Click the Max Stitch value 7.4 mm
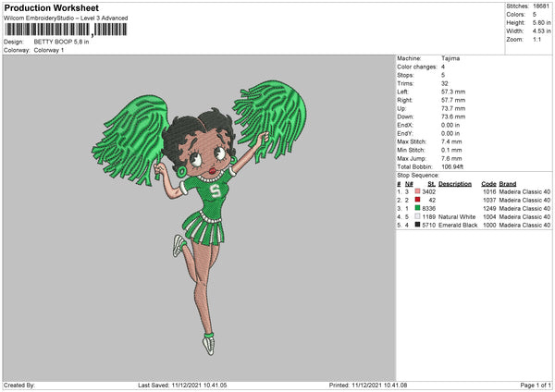The image size is (555, 392). point(451,141)
